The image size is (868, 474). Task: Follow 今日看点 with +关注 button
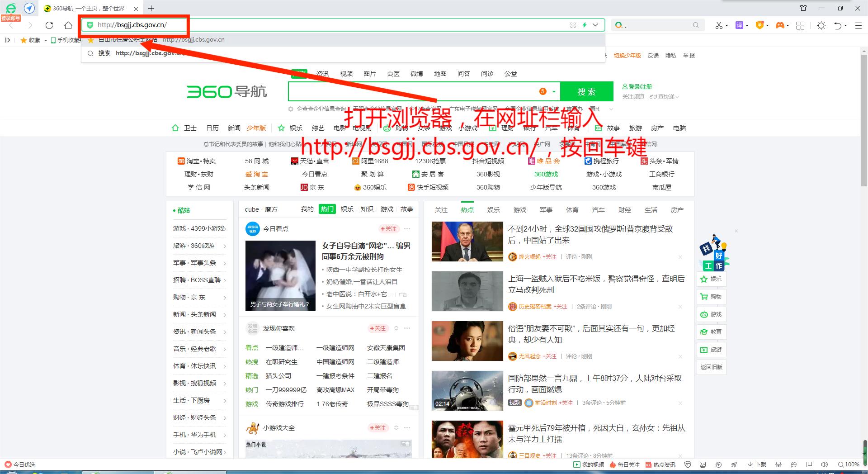389,229
